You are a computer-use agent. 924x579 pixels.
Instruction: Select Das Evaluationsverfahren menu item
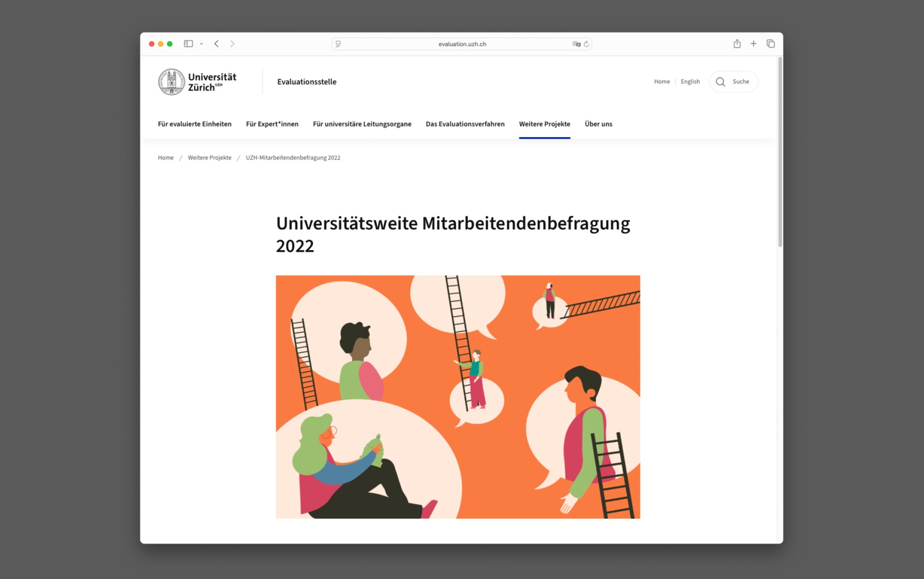click(465, 124)
